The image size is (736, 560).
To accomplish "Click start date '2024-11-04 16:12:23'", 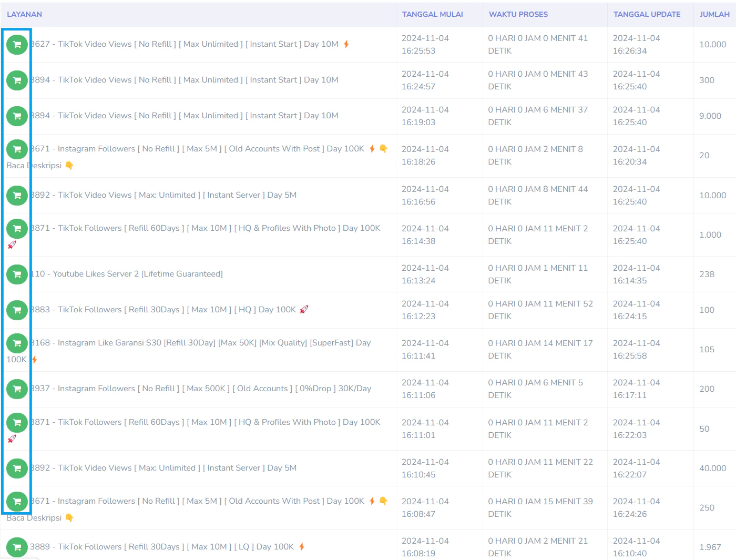I will (x=425, y=310).
